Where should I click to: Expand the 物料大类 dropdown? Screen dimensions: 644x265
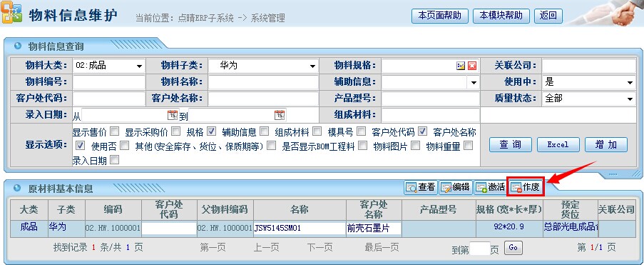[109, 66]
